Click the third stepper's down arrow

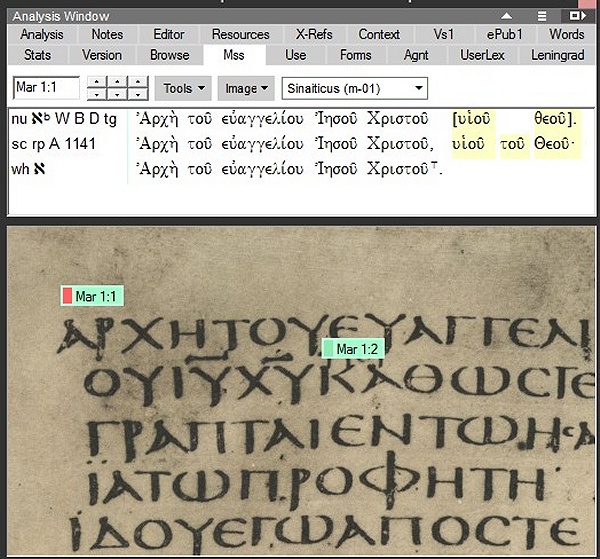[138, 94]
